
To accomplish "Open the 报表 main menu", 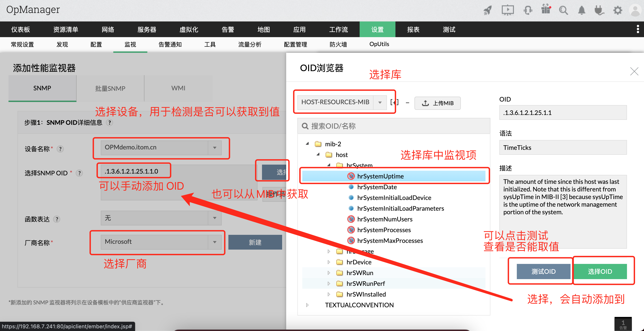I will pos(413,30).
